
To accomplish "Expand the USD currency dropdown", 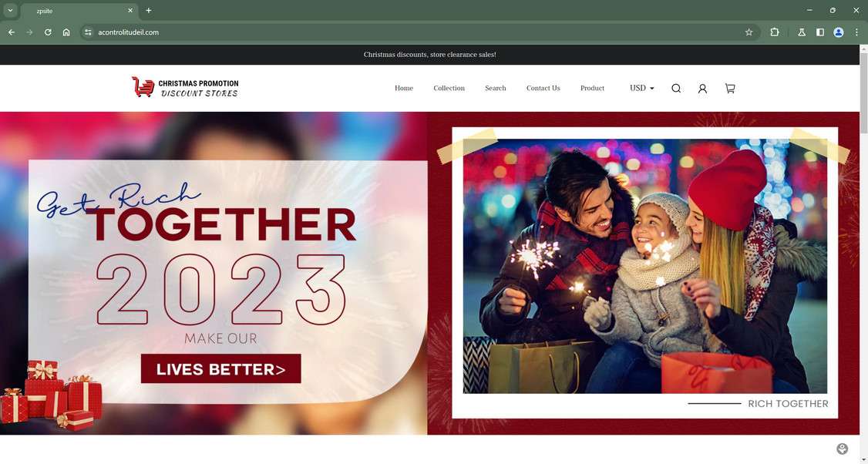I will pyautogui.click(x=641, y=88).
